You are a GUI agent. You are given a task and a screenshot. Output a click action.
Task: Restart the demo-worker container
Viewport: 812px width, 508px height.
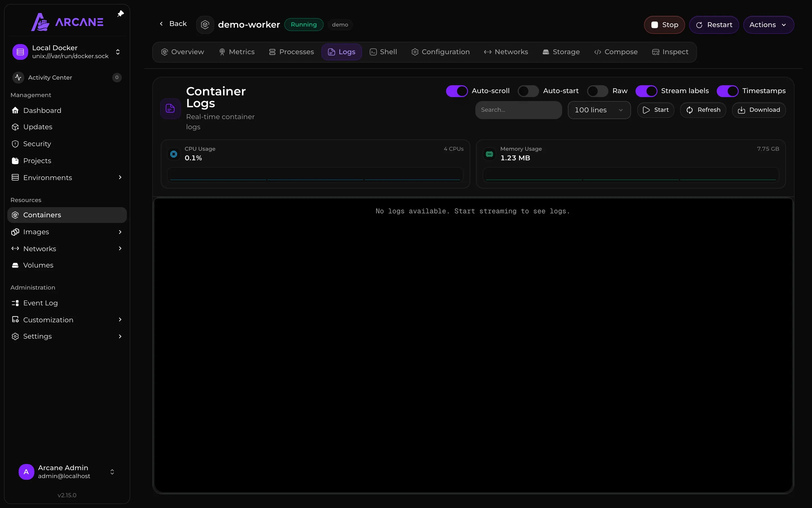coord(714,25)
